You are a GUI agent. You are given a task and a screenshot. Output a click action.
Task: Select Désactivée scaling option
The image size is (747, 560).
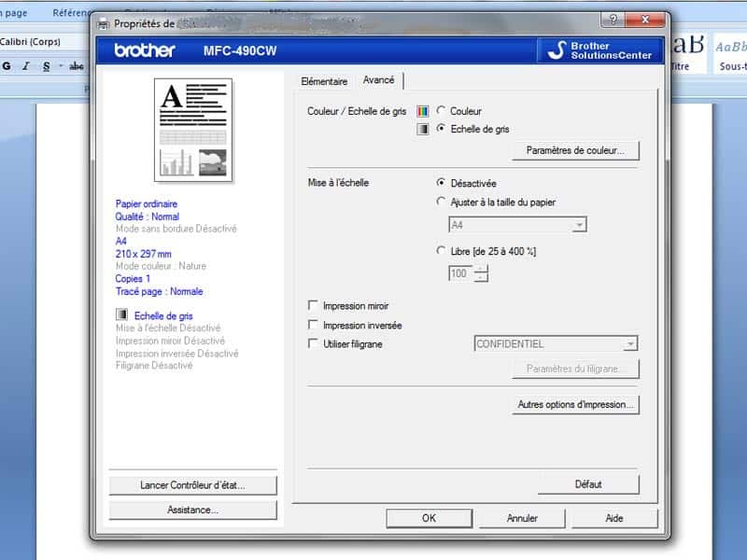click(x=441, y=182)
